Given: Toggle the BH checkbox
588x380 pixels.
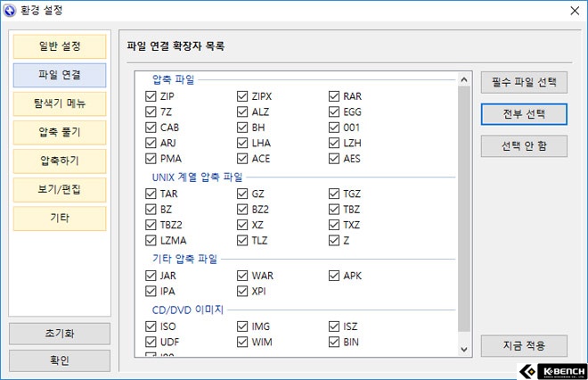Looking at the screenshot, I should 242,128.
